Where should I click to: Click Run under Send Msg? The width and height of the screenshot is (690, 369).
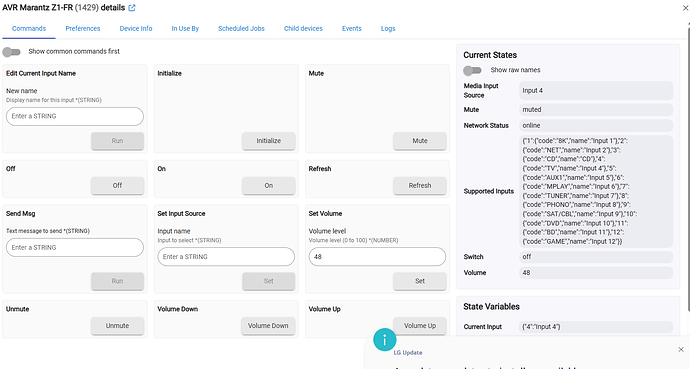pos(117,281)
